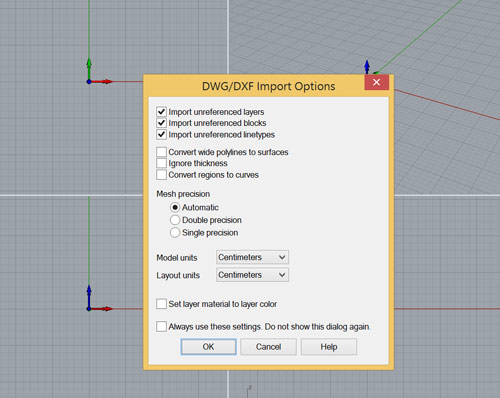
Task: Close the DWG/DXF Import Options dialog
Action: 377,82
